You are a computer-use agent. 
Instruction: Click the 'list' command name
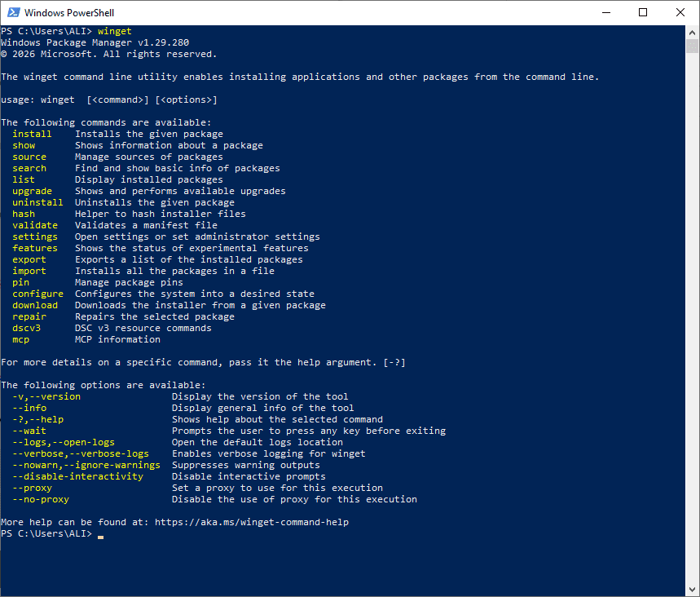click(x=24, y=179)
